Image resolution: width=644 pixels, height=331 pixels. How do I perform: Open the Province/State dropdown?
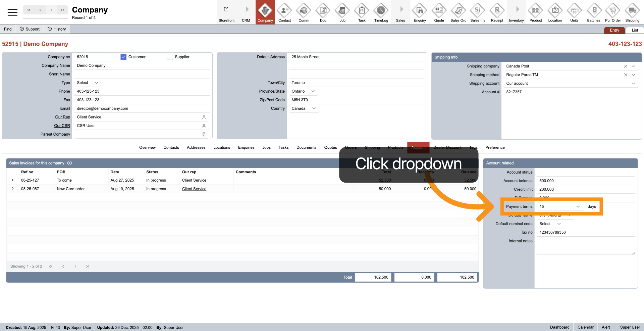coord(313,91)
